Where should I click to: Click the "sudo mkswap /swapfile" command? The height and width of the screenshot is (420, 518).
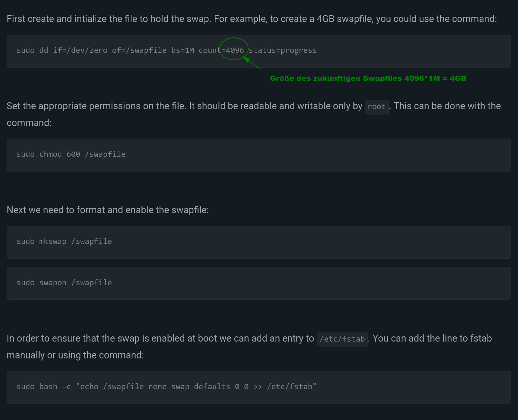coord(64,241)
